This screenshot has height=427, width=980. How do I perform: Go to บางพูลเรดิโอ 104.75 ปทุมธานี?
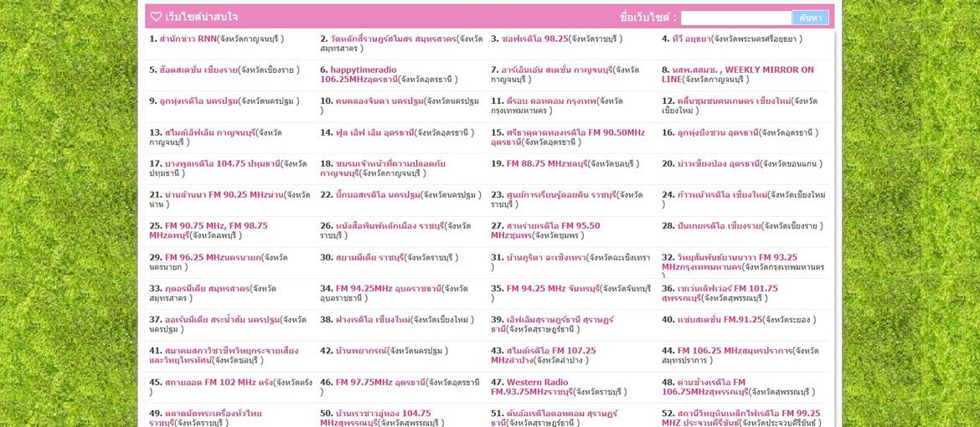(x=222, y=163)
